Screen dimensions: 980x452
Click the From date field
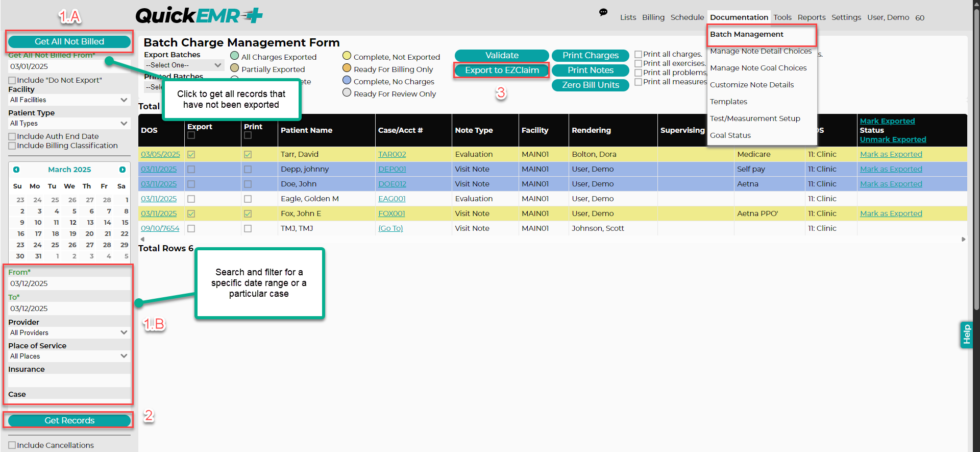[69, 283]
